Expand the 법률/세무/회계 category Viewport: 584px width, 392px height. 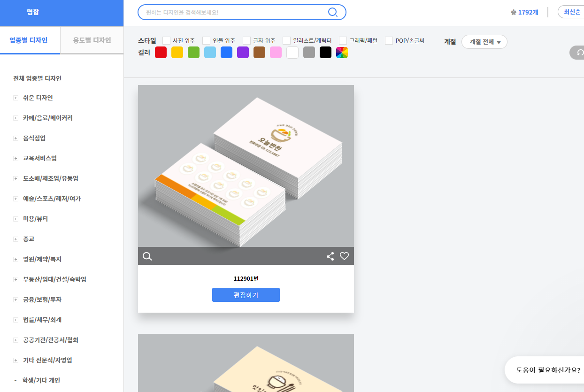tap(15, 320)
